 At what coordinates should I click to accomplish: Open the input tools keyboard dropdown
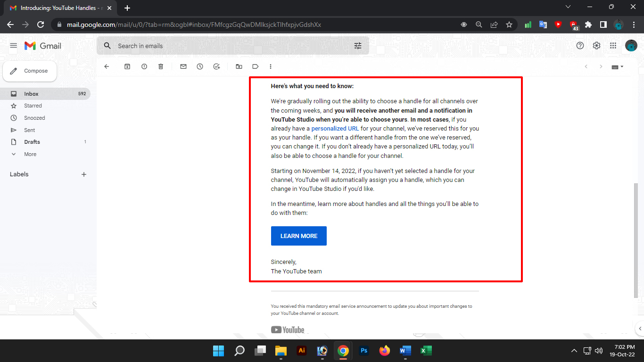[x=618, y=67]
